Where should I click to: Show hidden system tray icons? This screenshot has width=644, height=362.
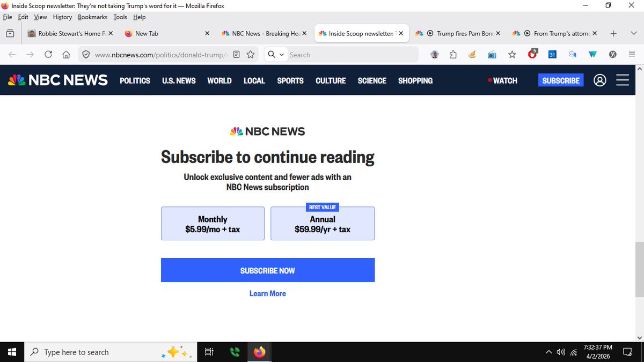point(548,352)
